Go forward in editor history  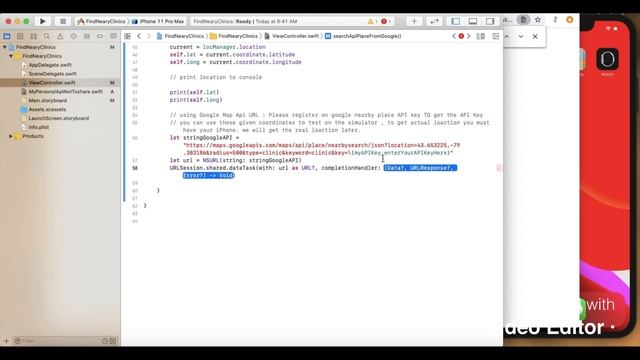coord(149,36)
